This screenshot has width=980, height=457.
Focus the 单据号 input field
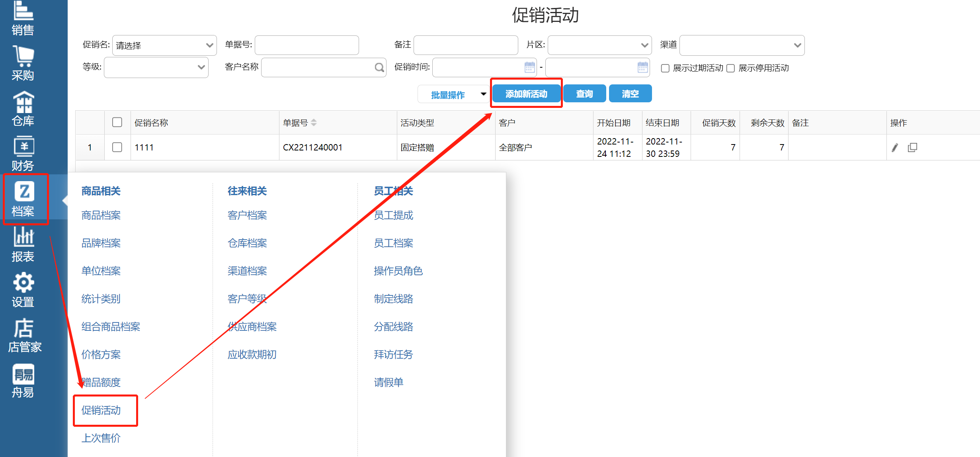pos(307,45)
